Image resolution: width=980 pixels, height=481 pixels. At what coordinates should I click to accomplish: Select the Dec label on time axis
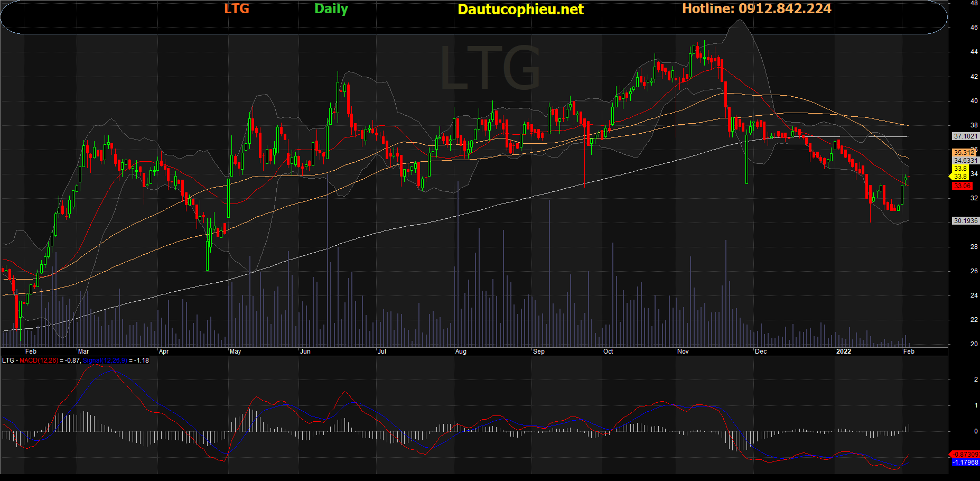pos(761,351)
